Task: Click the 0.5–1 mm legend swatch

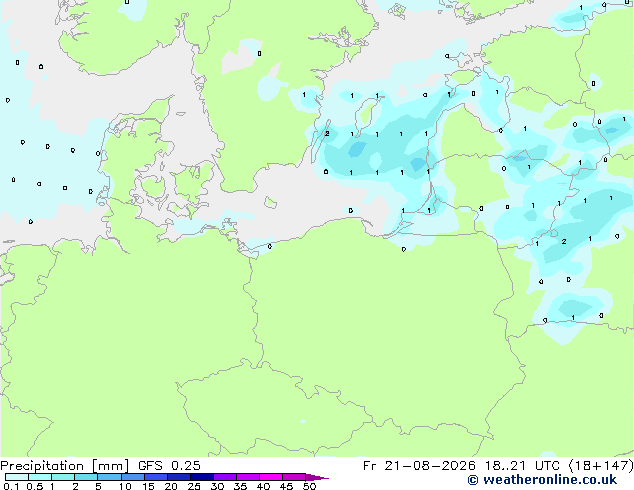Action: (40, 477)
